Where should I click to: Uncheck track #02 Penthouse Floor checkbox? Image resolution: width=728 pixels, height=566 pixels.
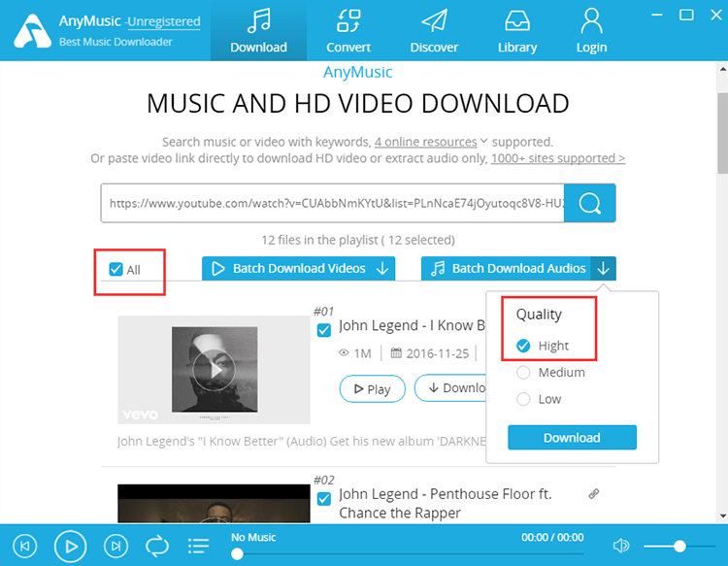[x=324, y=499]
